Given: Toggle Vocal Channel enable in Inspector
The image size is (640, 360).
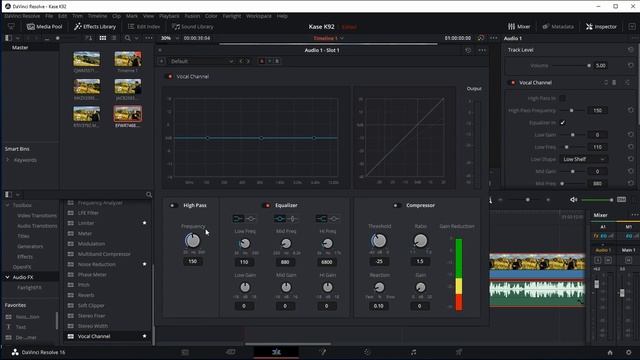Looking at the screenshot, I should 513,82.
